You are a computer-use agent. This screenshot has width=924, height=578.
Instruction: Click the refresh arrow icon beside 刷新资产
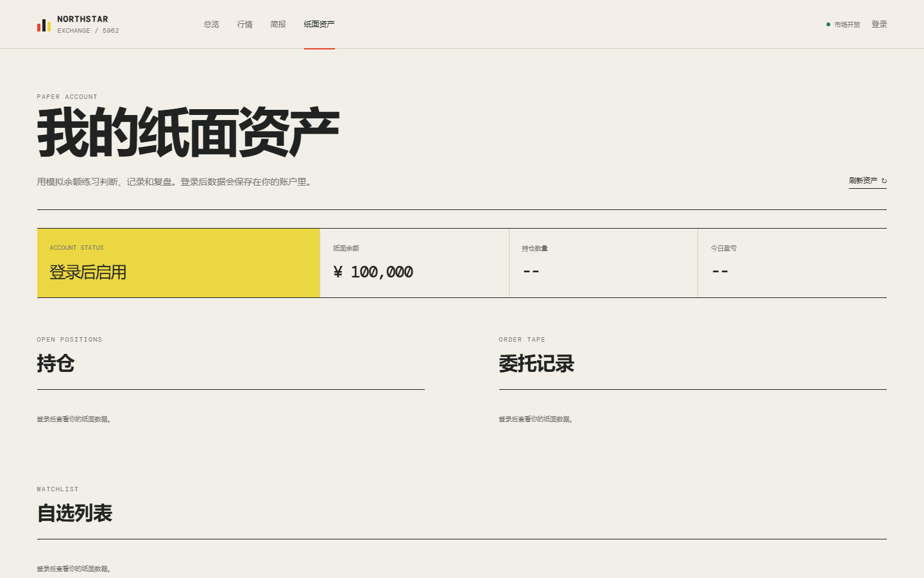pos(884,181)
